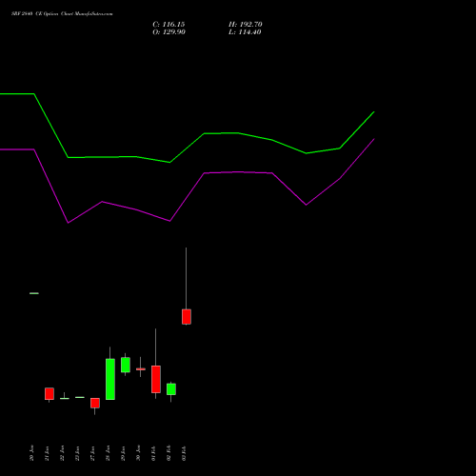Select the 23 Jan date label

pos(77,453)
